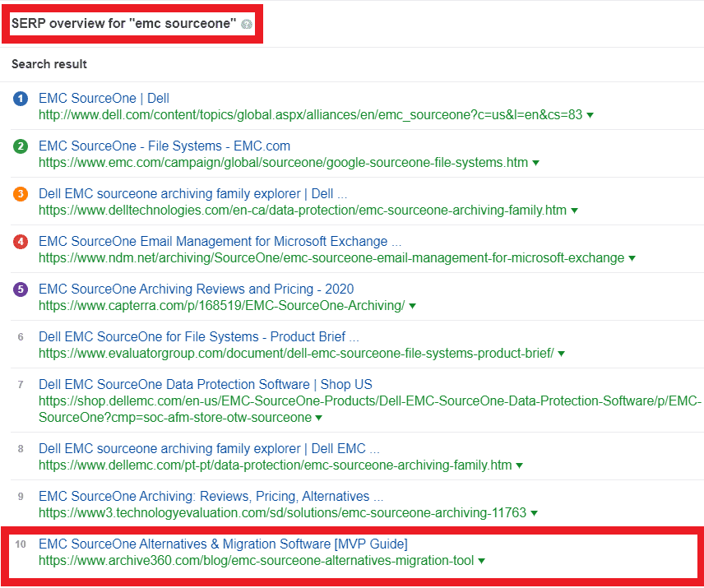Click the www.archive360.com blog URL
This screenshot has width=704, height=588.
click(x=257, y=561)
